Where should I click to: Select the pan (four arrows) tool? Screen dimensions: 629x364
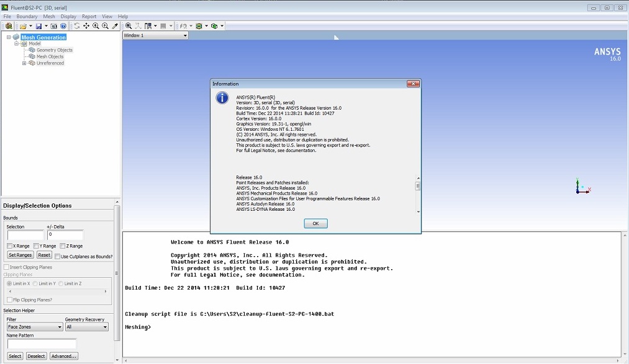pyautogui.click(x=86, y=26)
